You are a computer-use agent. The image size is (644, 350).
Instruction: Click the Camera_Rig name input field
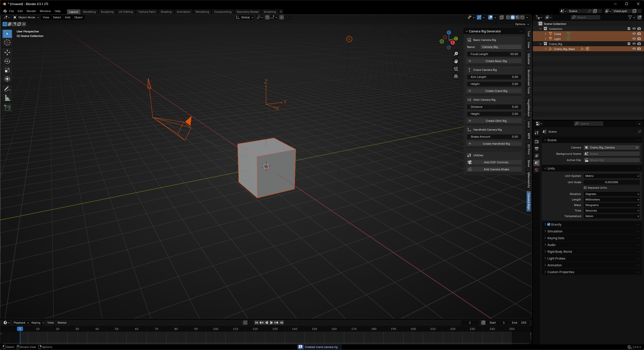point(500,47)
